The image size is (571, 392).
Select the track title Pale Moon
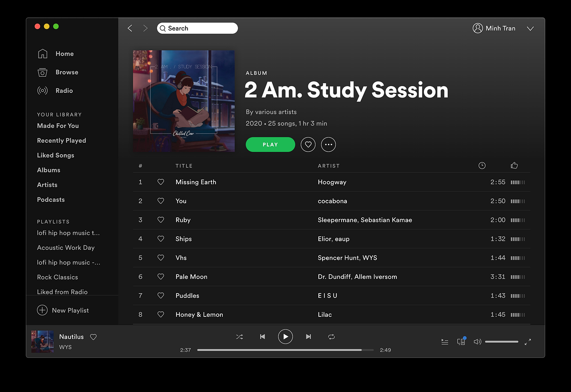191,276
